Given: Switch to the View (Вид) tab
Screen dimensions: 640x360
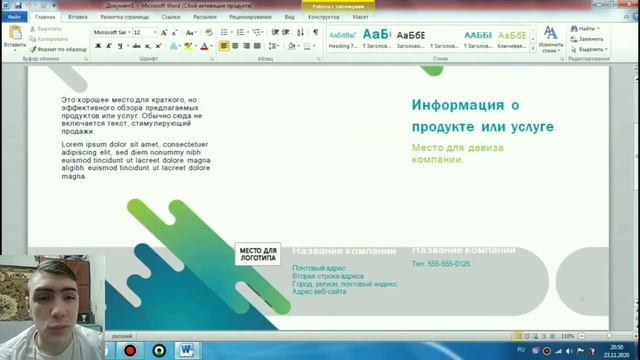Looking at the screenshot, I should (x=289, y=17).
